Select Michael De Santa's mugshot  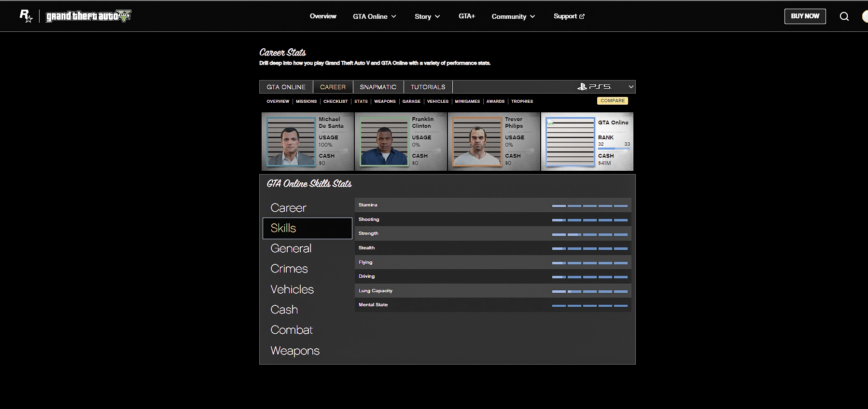click(291, 142)
